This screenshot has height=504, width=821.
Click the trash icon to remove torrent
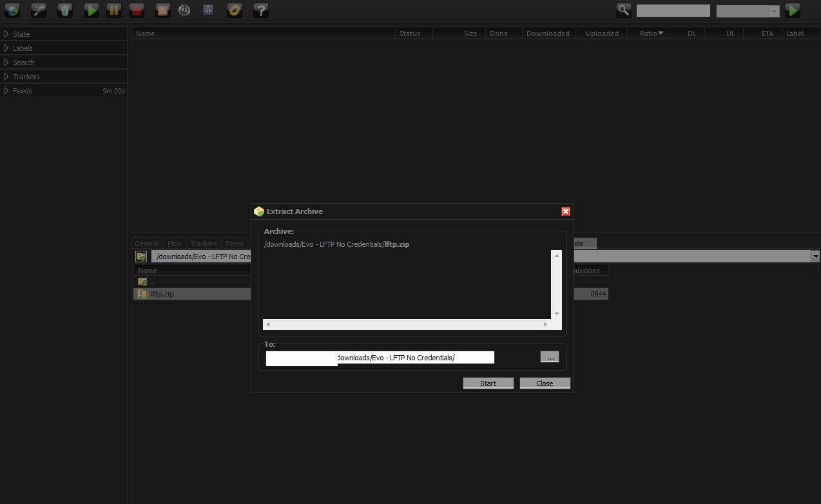(x=64, y=10)
